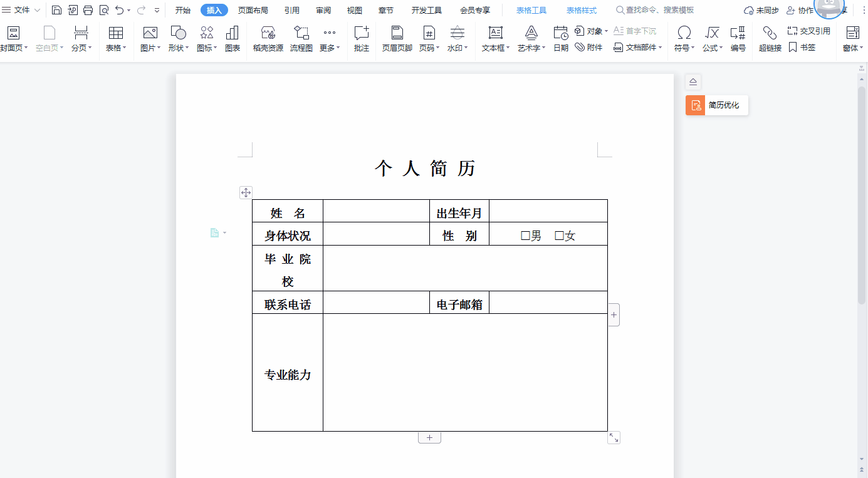
Task: Click the Table (表格) insert icon
Action: [x=115, y=33]
